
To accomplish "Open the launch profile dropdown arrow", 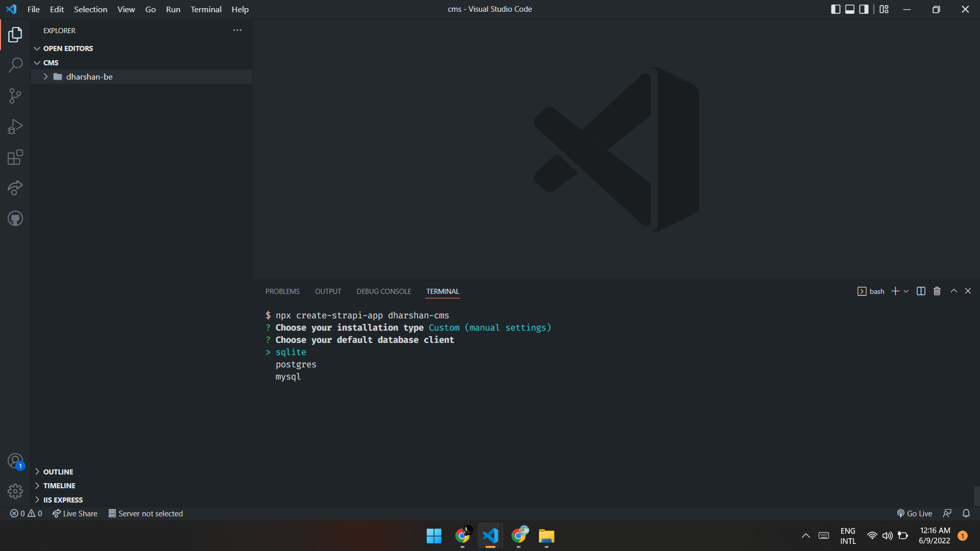I will point(906,291).
